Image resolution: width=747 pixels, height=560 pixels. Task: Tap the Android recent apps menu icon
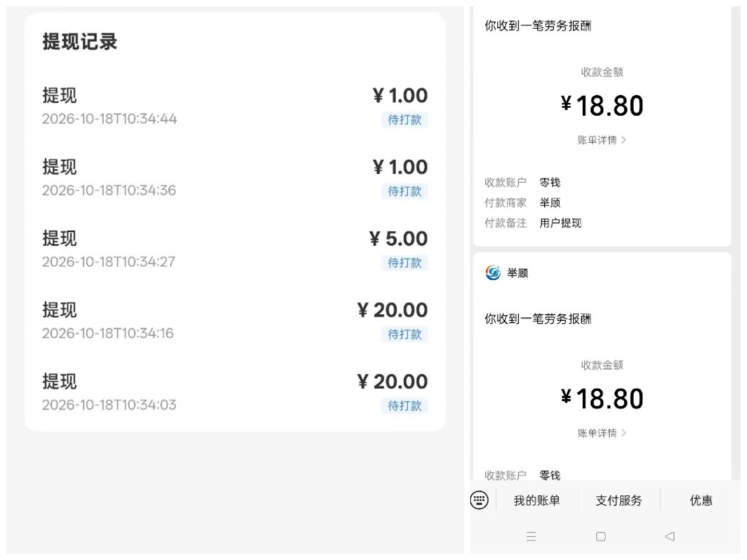point(531,537)
